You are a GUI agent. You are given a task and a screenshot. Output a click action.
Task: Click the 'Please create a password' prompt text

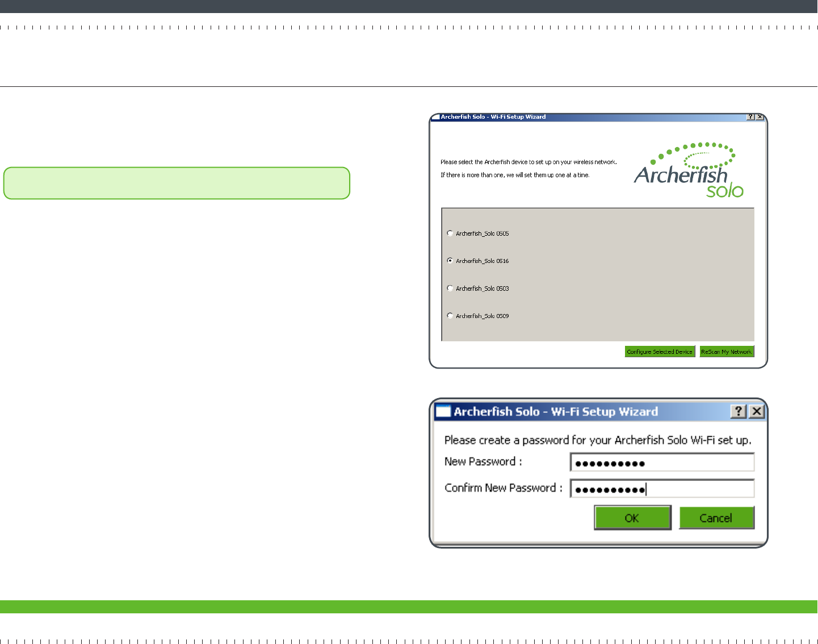598,440
